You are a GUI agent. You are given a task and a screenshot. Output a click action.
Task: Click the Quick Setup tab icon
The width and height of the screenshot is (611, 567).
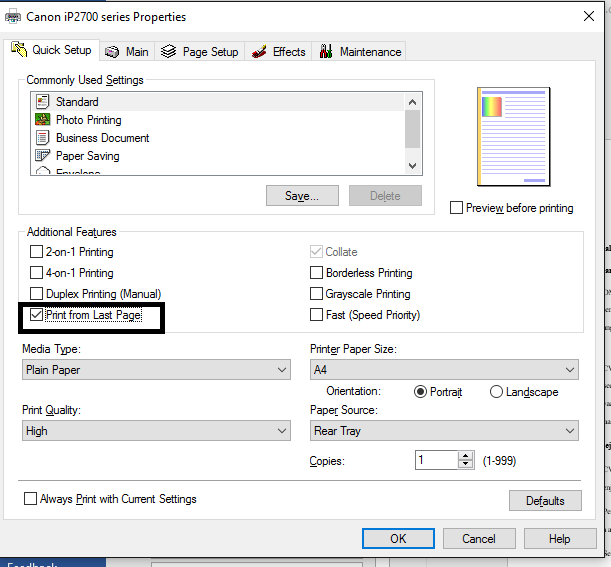tap(19, 49)
